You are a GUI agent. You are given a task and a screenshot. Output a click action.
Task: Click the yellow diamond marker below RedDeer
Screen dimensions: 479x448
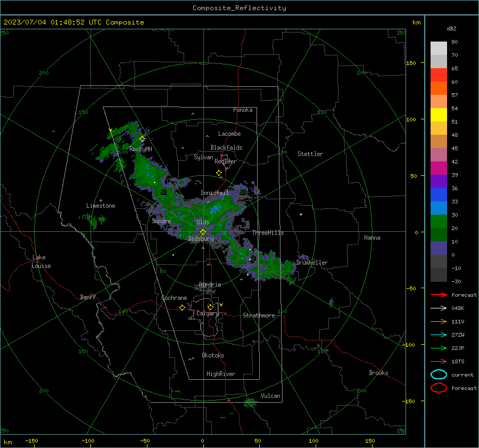[219, 173]
